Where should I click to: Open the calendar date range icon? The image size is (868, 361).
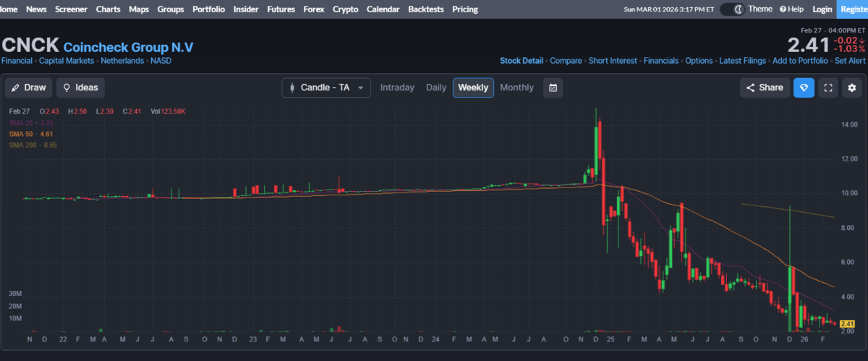click(x=553, y=88)
